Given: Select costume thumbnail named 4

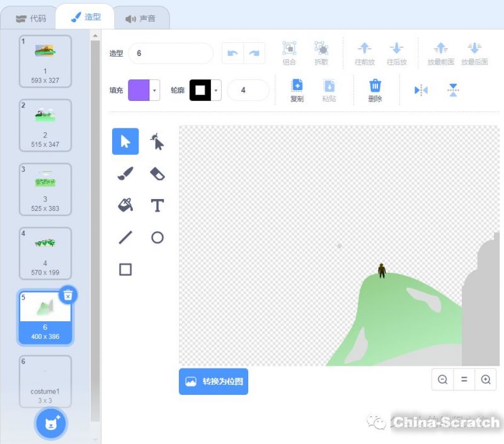Looking at the screenshot, I should pos(45,253).
